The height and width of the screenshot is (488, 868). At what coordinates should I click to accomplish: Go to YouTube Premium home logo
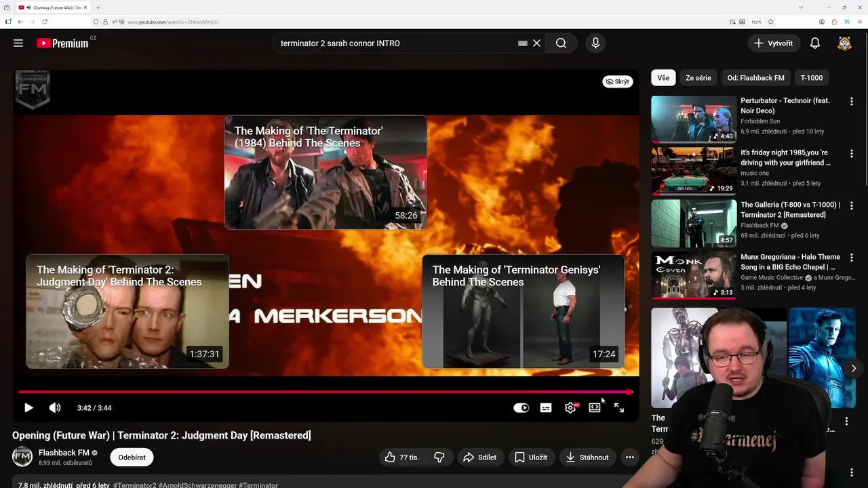[x=62, y=43]
